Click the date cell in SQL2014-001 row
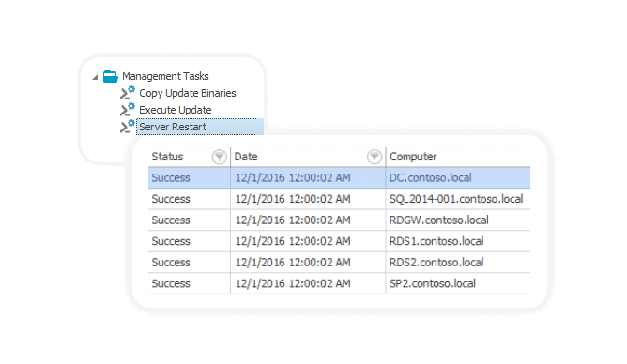 pyautogui.click(x=308, y=199)
